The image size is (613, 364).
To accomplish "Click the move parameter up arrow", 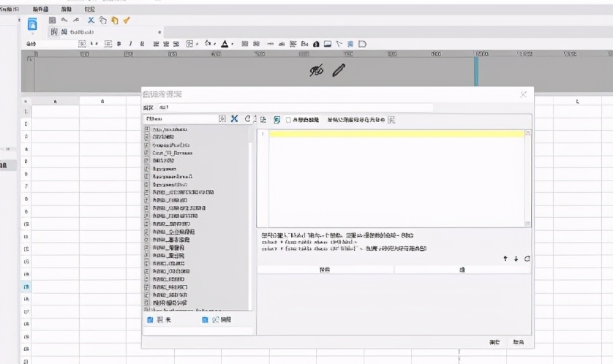I will [505, 259].
